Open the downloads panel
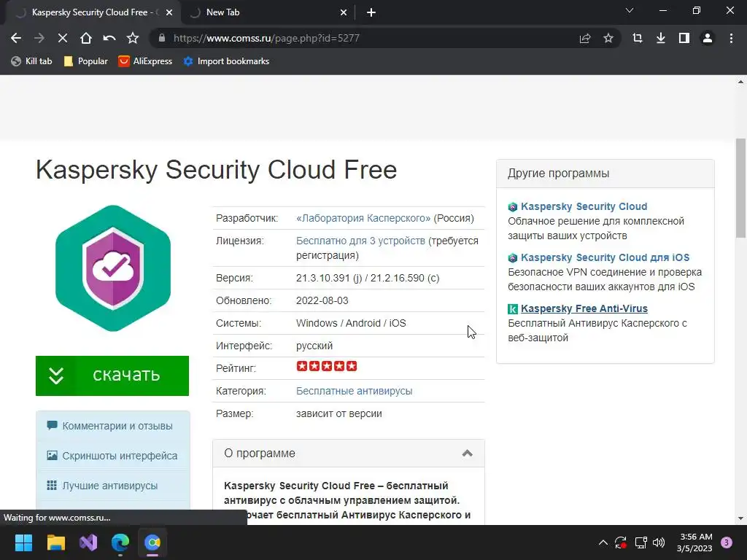The height and width of the screenshot is (560, 747). tap(661, 38)
